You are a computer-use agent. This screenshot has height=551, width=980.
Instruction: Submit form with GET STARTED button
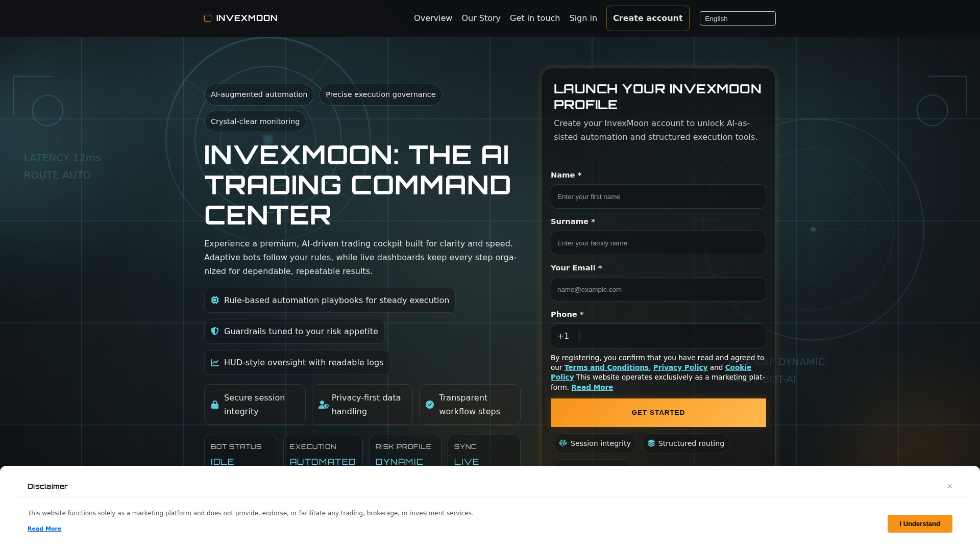click(x=658, y=413)
